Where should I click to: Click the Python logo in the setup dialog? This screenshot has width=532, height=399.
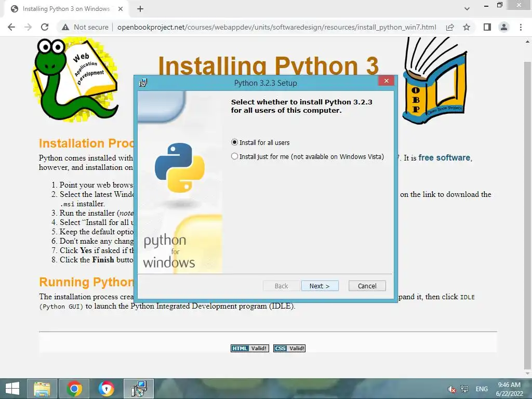180,168
